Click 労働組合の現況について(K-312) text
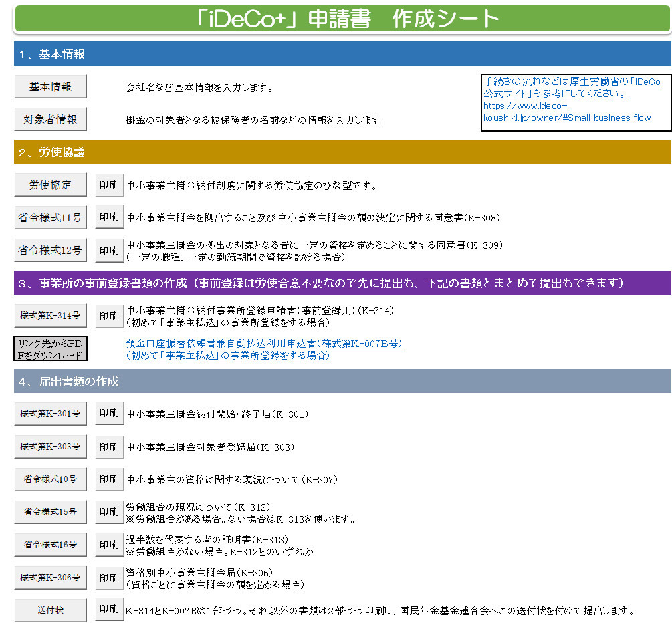 pos(198,507)
